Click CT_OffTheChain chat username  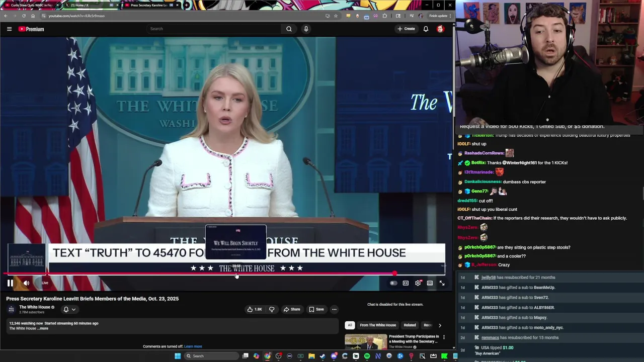coord(474,218)
